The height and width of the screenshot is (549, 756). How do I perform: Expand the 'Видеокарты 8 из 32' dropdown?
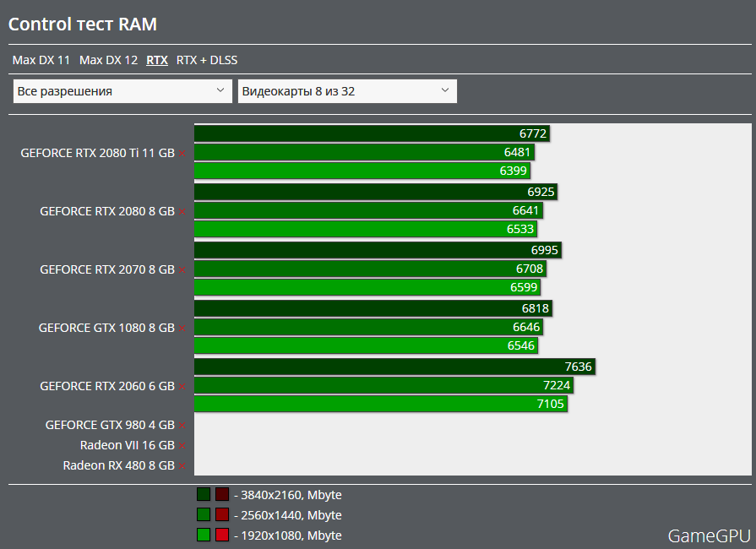point(347,91)
